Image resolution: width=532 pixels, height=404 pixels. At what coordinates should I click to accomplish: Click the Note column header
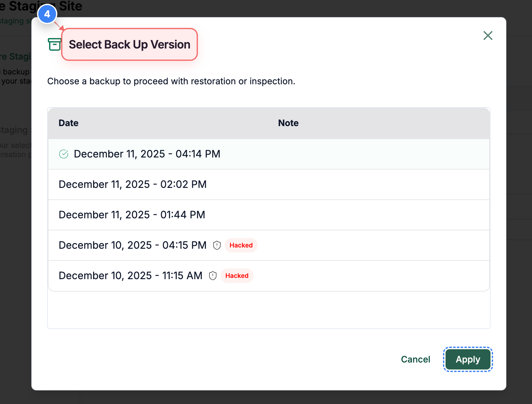click(x=288, y=123)
